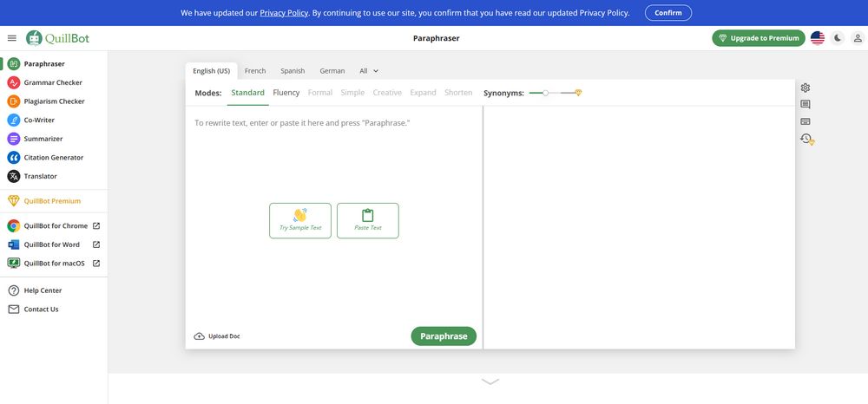The width and height of the screenshot is (868, 404).
Task: Click the 'Contact Us' sidebar label
Action: coord(41,309)
